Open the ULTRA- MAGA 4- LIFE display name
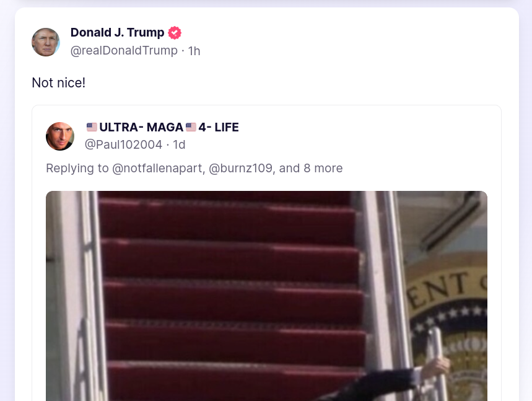The height and width of the screenshot is (401, 532). point(162,127)
